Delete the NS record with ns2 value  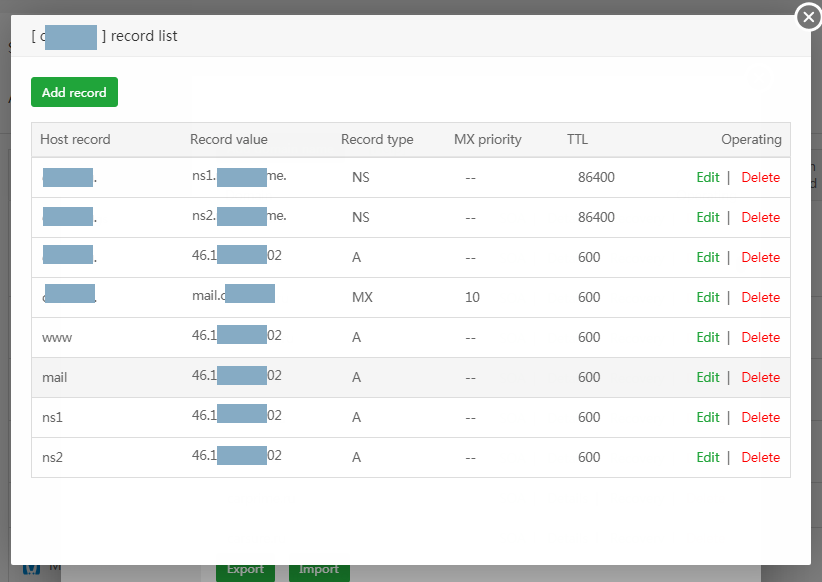click(760, 217)
